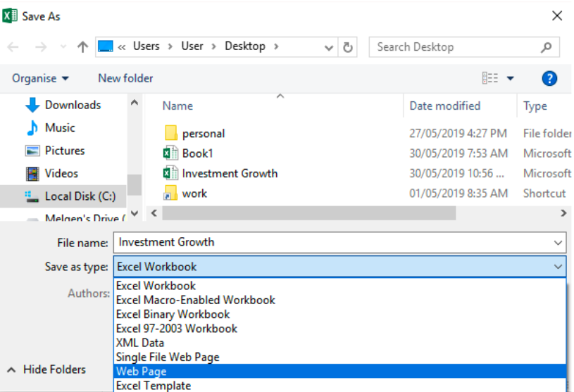Viewport: 574px width, 392px height.
Task: Click the navigation pane scroll up arrow
Action: [135, 103]
